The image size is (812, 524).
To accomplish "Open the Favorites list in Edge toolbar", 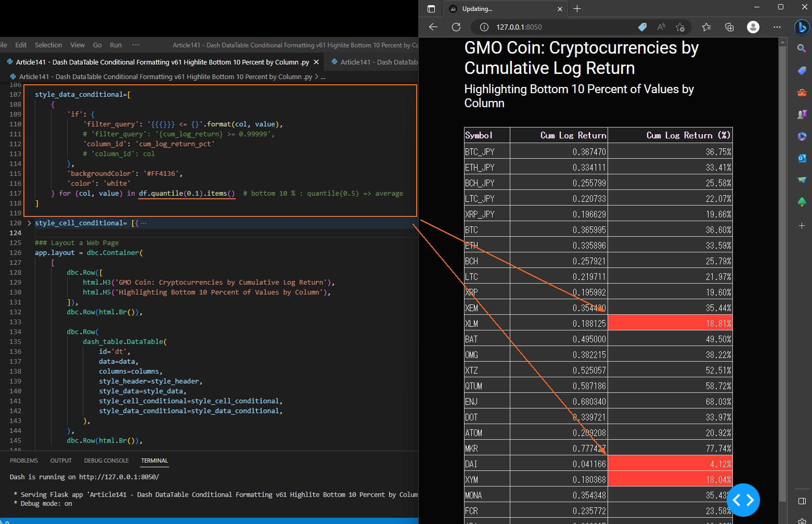I will click(x=706, y=27).
